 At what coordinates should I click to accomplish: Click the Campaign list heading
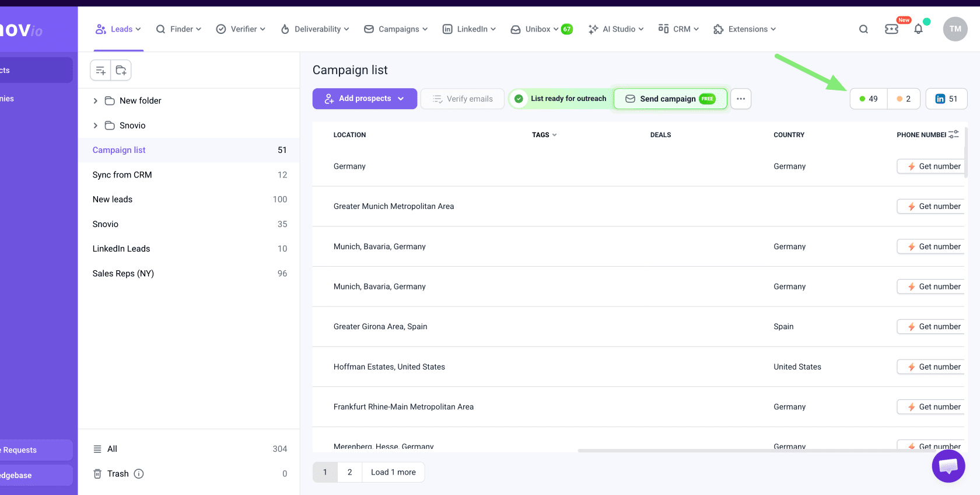coord(350,70)
